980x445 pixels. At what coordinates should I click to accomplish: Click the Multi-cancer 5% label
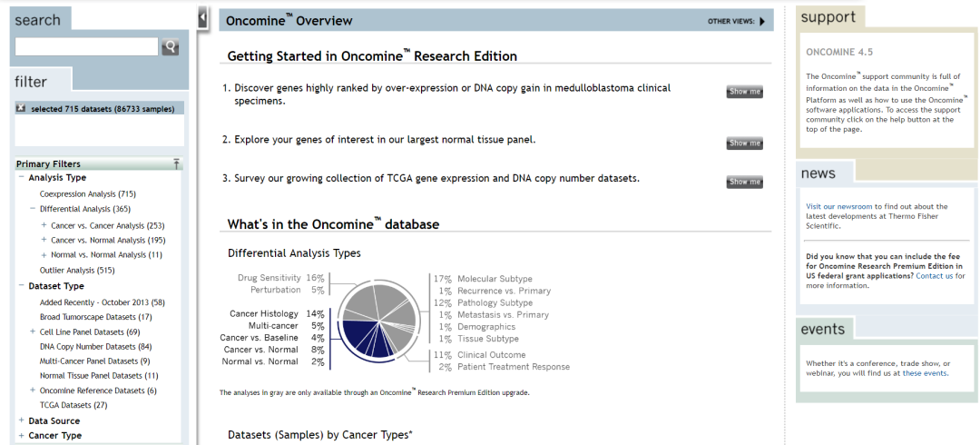click(286, 326)
